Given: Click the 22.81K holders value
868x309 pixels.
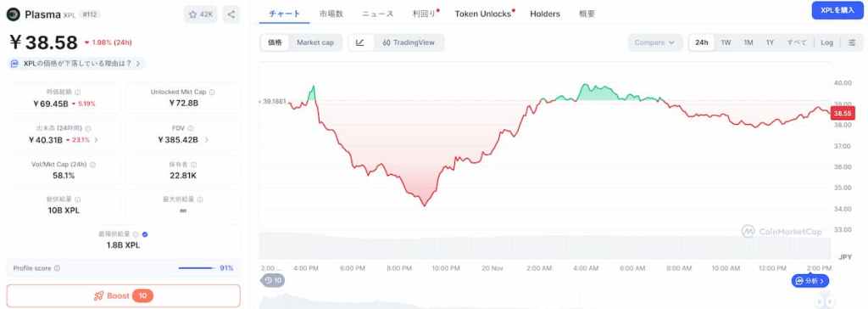Looking at the screenshot, I should click(x=183, y=176).
